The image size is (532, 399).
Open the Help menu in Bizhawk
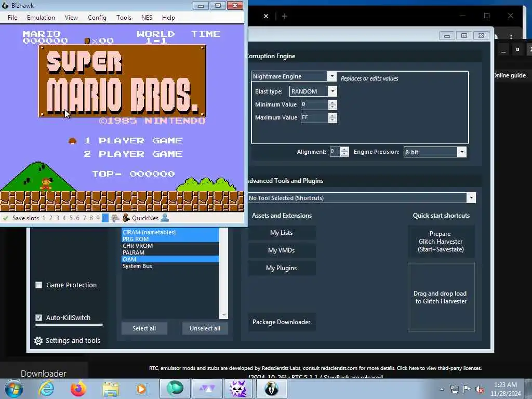click(168, 18)
